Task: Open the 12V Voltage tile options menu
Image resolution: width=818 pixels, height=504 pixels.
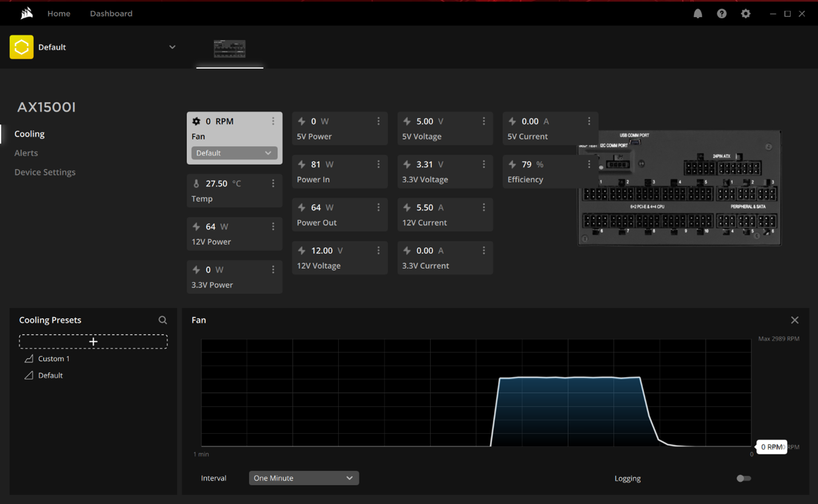Action: click(378, 250)
